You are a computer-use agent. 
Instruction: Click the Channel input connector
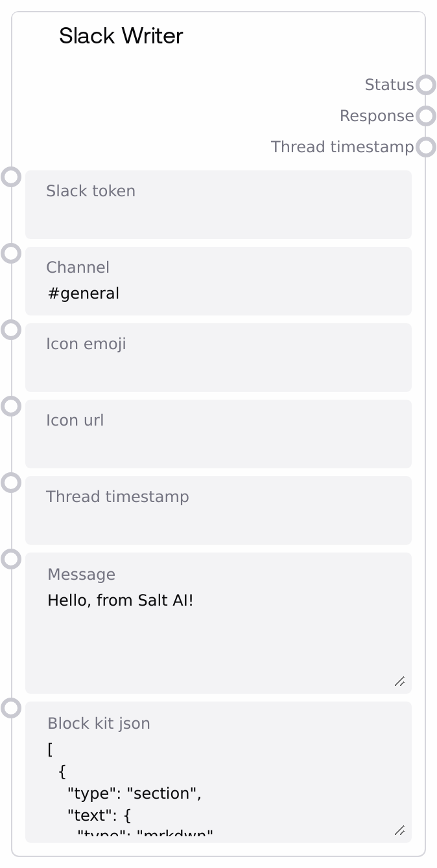click(11, 253)
